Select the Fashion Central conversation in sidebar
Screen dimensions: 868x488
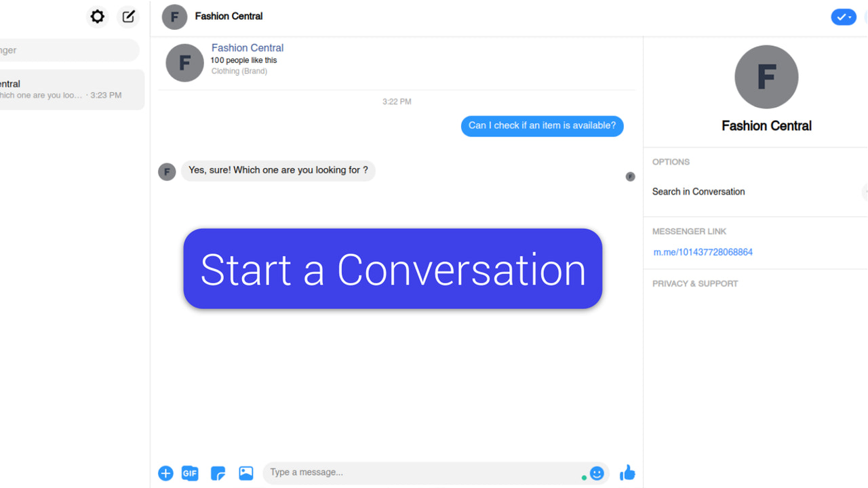pyautogui.click(x=71, y=89)
